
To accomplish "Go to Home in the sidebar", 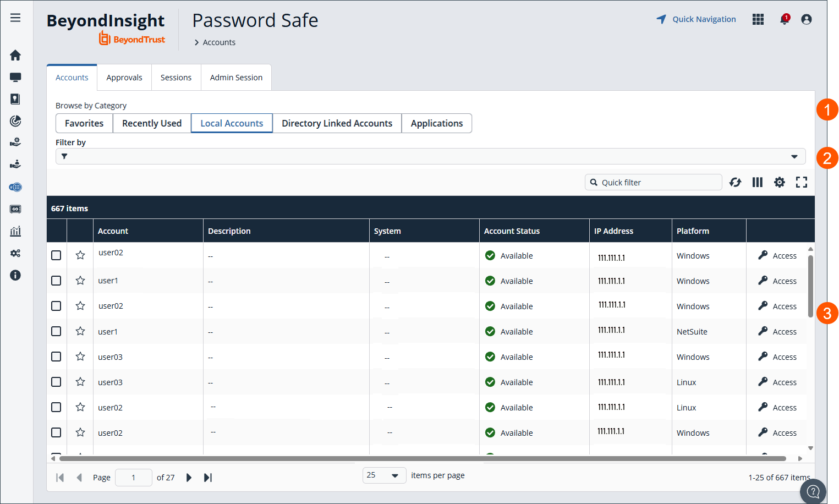I will [x=15, y=55].
